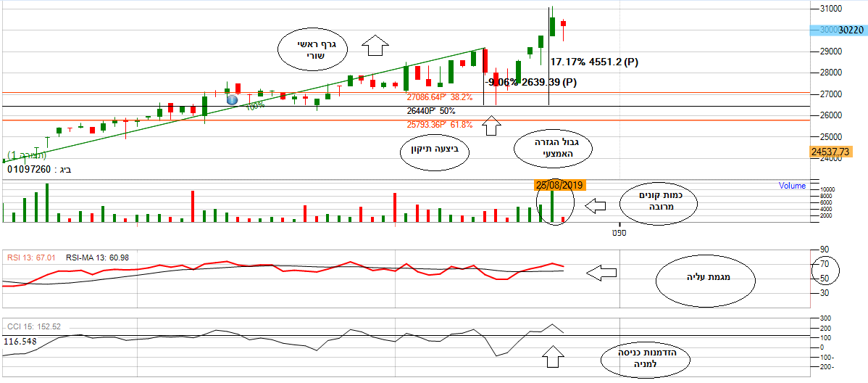Click the blue Volume label

pyautogui.click(x=792, y=186)
